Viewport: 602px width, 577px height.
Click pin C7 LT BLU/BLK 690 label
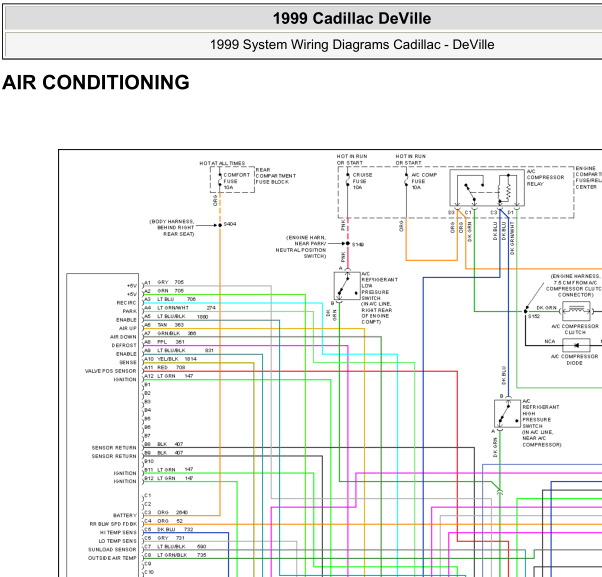click(x=175, y=546)
